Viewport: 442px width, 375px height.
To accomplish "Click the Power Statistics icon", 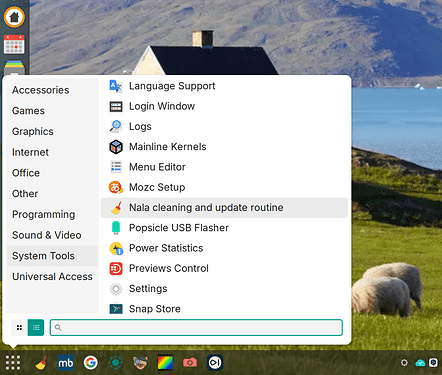I will [x=116, y=248].
